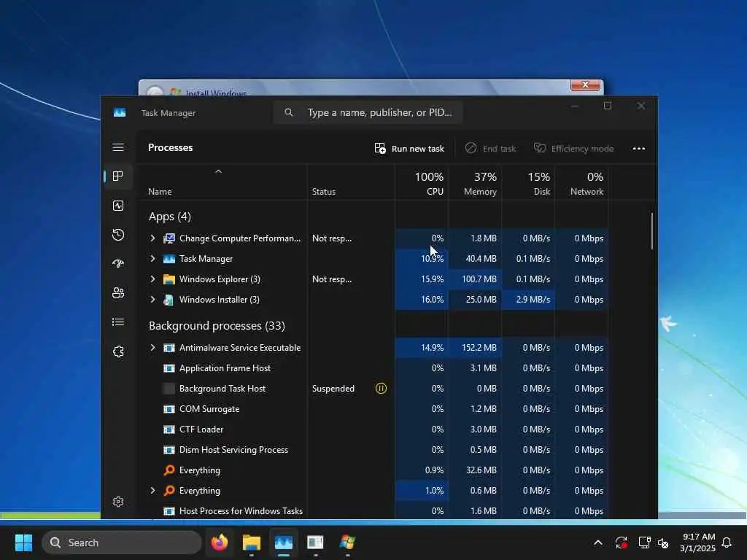Click the display project tray icon
747x560 pixels.
(x=644, y=542)
